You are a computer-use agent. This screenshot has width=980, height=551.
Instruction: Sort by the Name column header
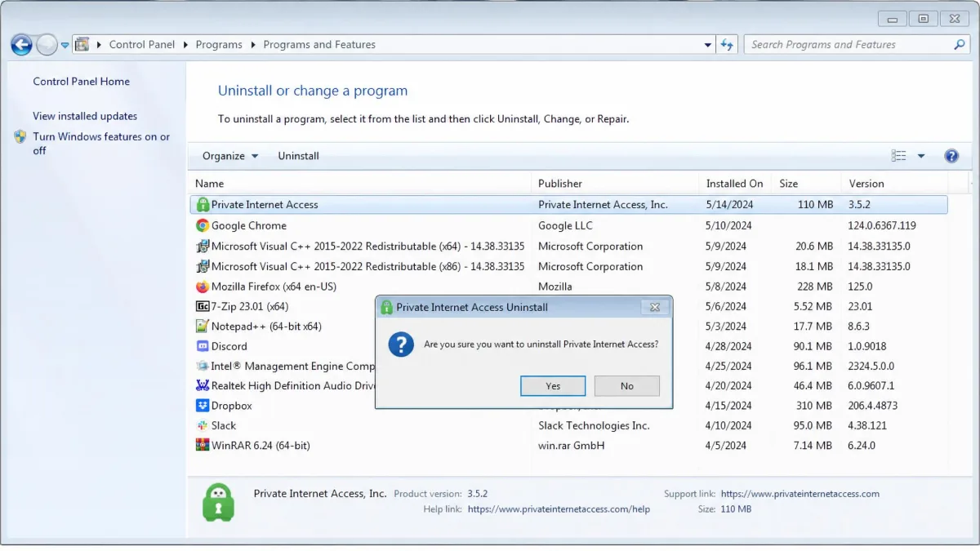[x=360, y=184]
